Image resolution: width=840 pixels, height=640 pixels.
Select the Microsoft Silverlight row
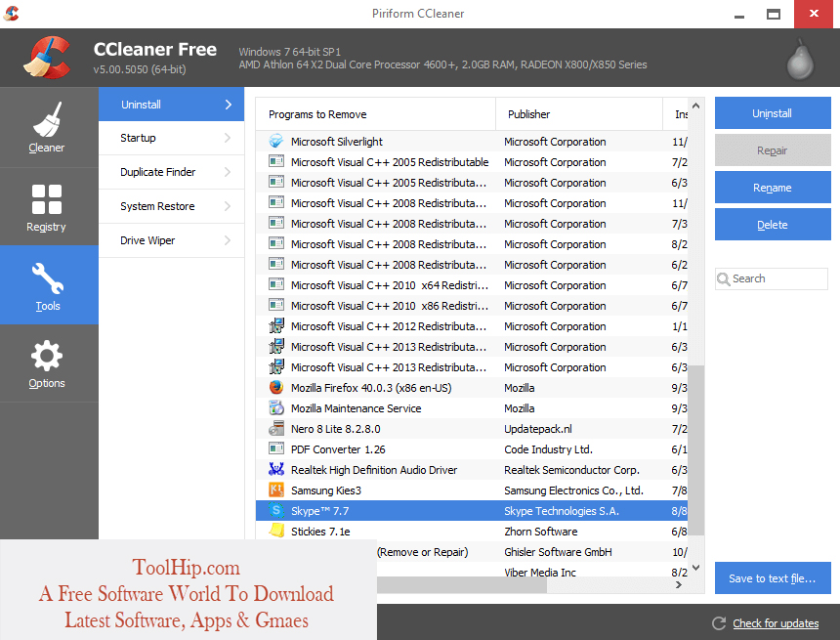point(472,142)
